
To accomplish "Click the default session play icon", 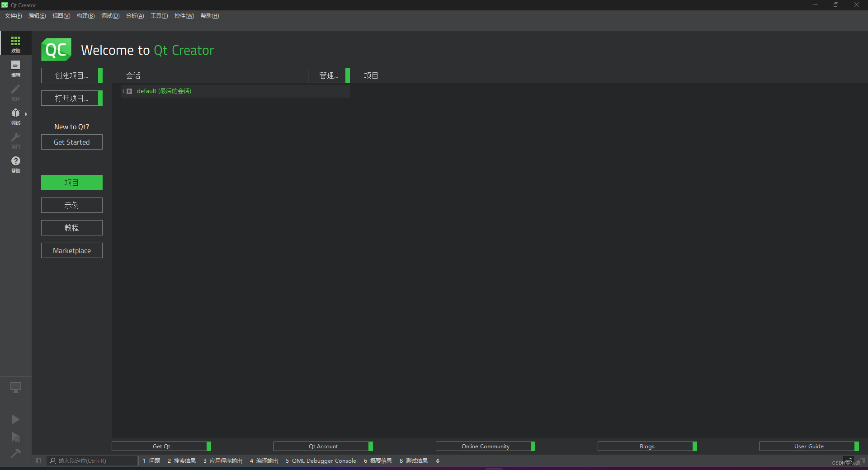I will (x=129, y=91).
